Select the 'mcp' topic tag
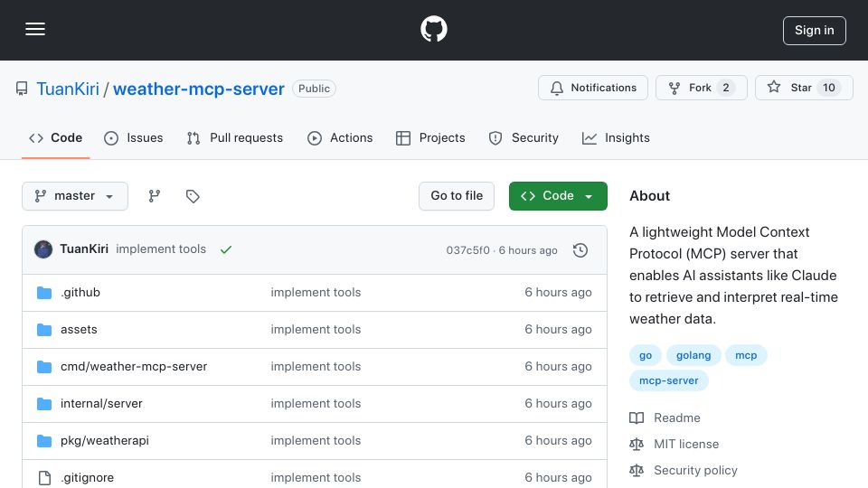Viewport: 868px width, 488px height. tap(746, 355)
